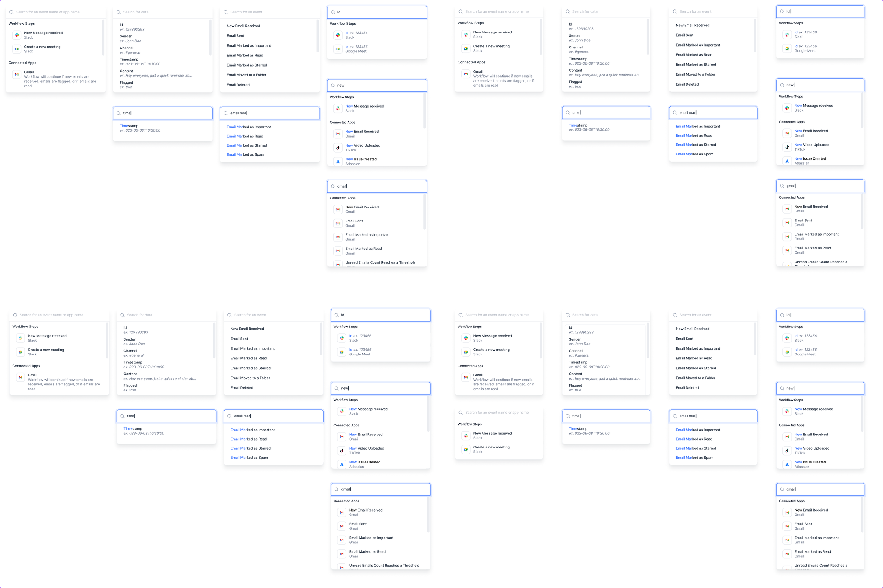Viewport: 883px width, 588px height.
Task: Bottom-right group: Gmail icon of 'New Email Received' in 'new' results
Action: 787,437
